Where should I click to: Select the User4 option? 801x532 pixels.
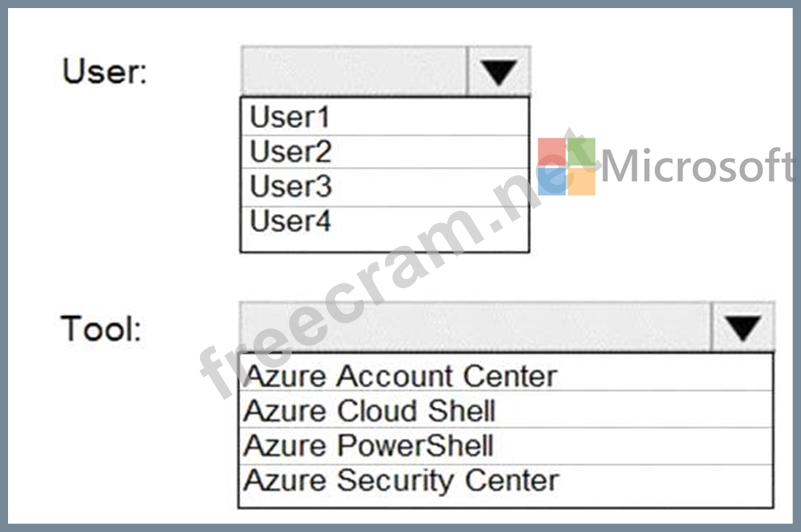[x=385, y=221]
